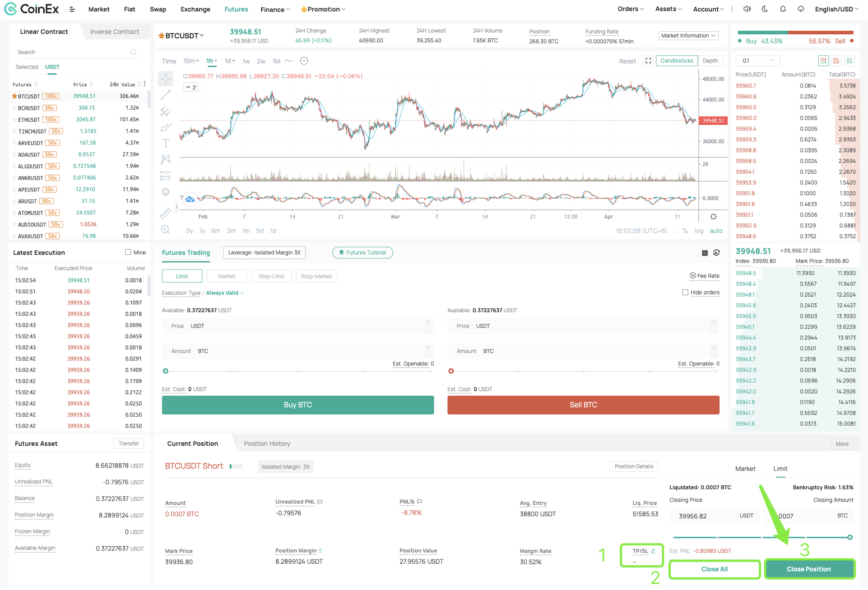Expand Execution Type Always Valid dropdown
Screen dimensions: 868x590
[x=225, y=293]
